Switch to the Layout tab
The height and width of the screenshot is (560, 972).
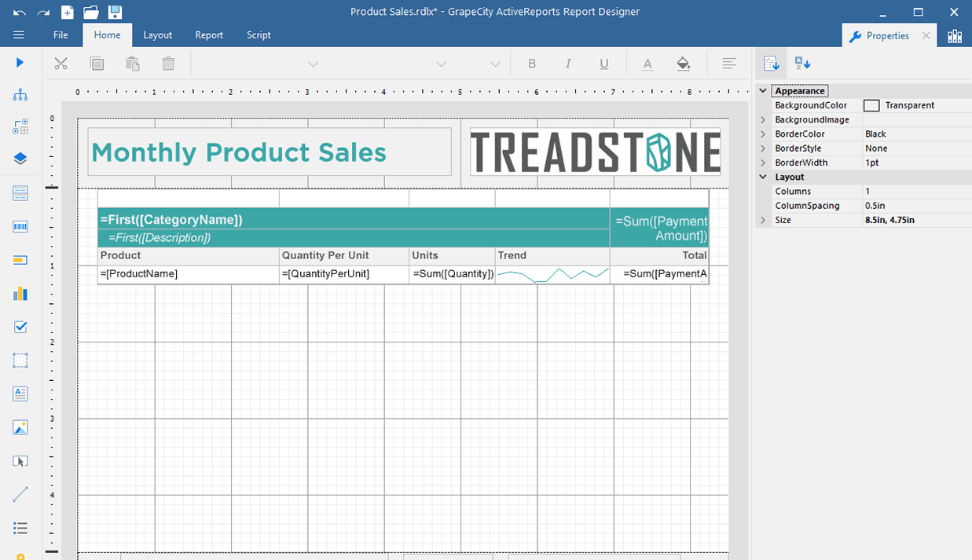tap(158, 35)
